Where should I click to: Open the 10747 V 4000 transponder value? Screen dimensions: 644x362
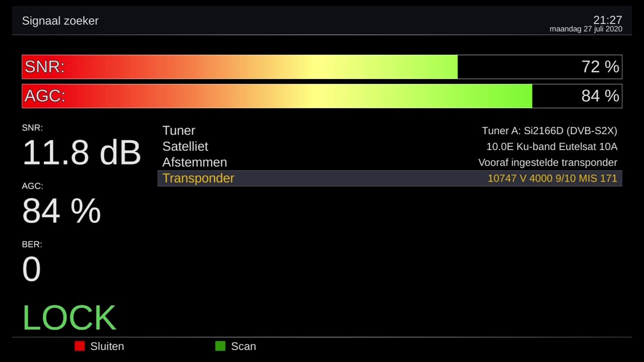552,178
